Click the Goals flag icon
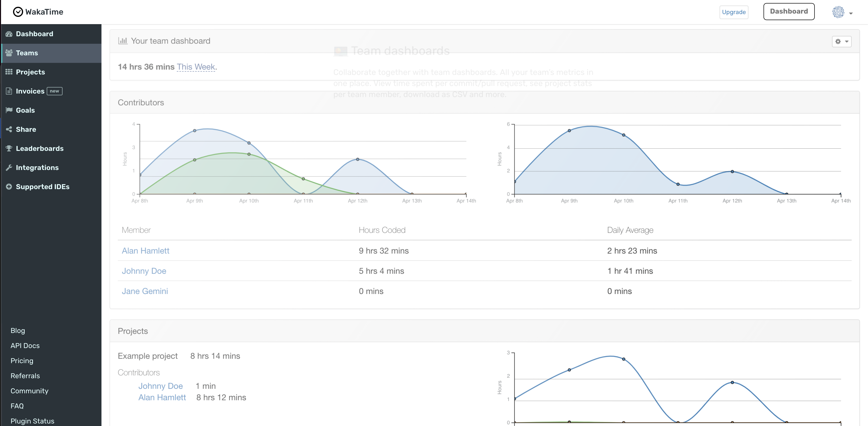This screenshot has height=426, width=868. [9, 110]
